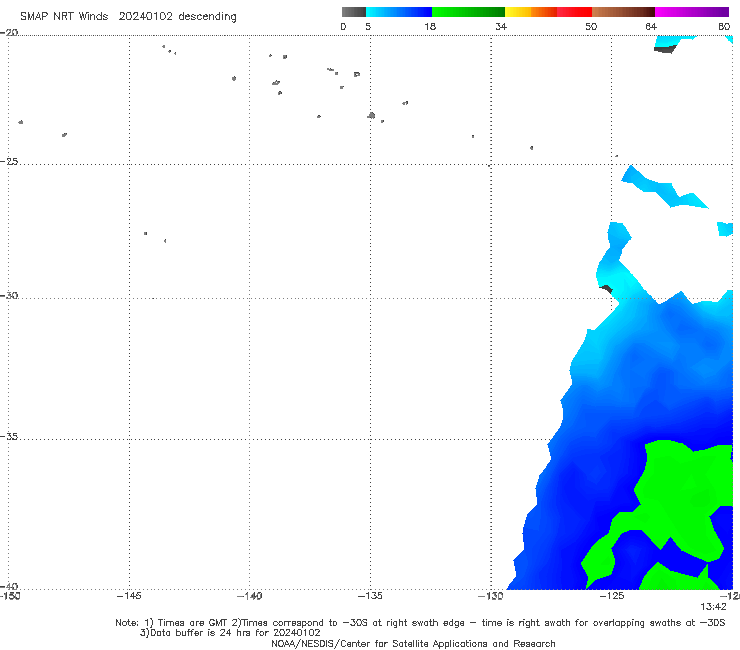Click colorbar label '64'
The width and height of the screenshot is (740, 650).
click(x=651, y=26)
